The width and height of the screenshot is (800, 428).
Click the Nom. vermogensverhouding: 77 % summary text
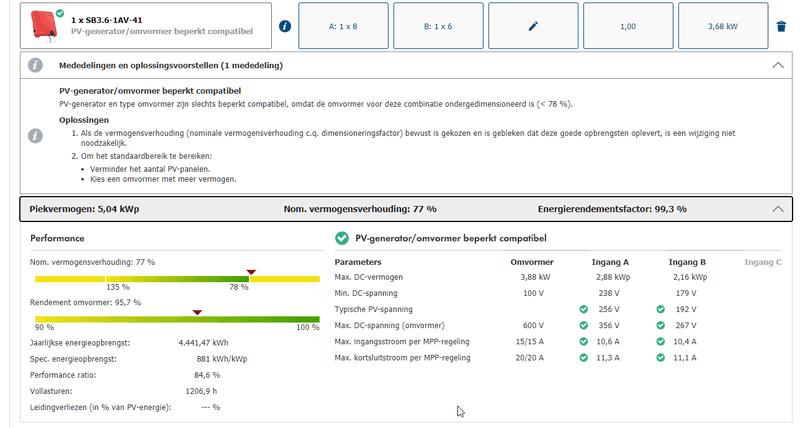point(360,209)
